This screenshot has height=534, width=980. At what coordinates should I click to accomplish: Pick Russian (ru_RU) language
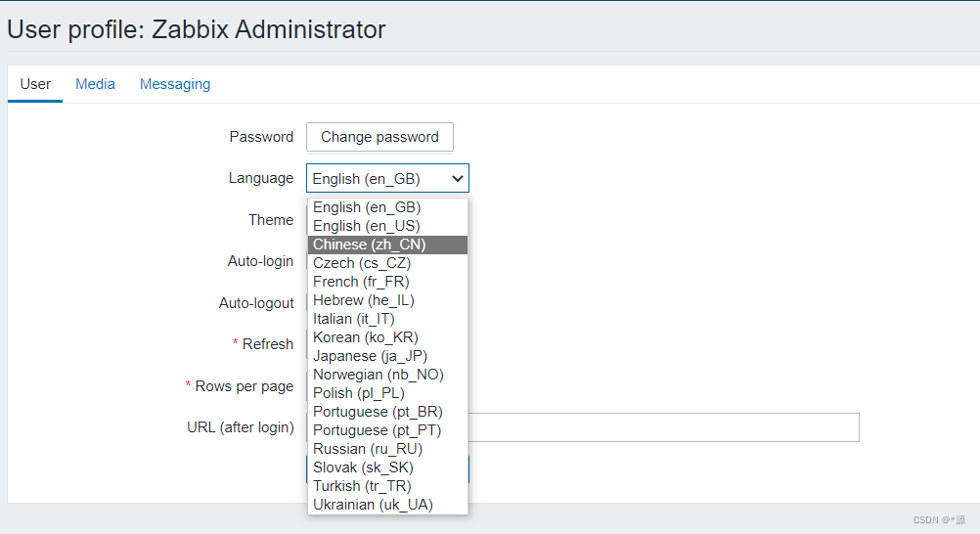[x=387, y=449]
